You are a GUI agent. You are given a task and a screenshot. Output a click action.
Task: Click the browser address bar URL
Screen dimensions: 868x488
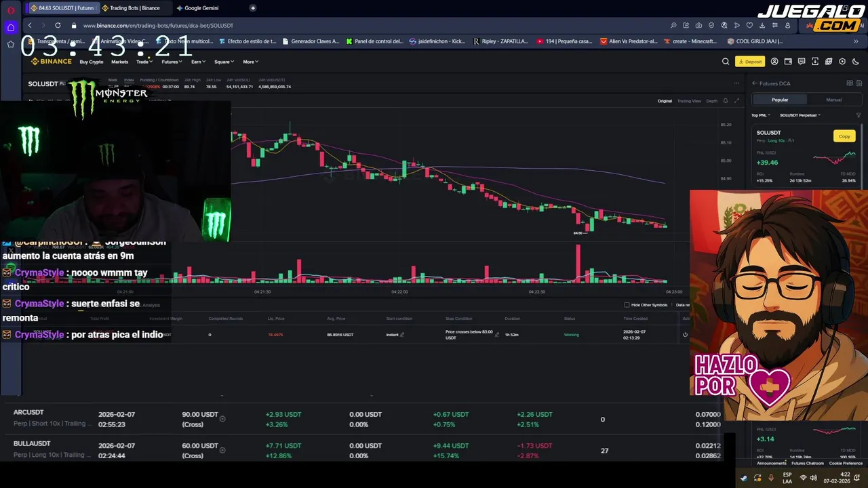click(158, 25)
